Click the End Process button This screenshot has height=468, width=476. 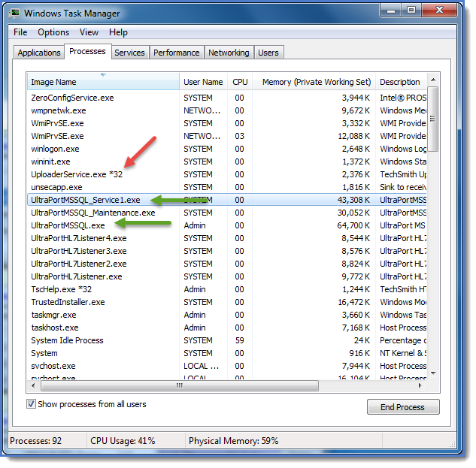coord(403,406)
